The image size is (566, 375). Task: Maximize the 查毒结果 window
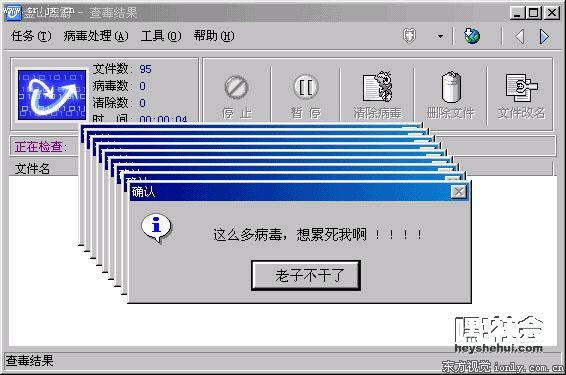tap(534, 13)
